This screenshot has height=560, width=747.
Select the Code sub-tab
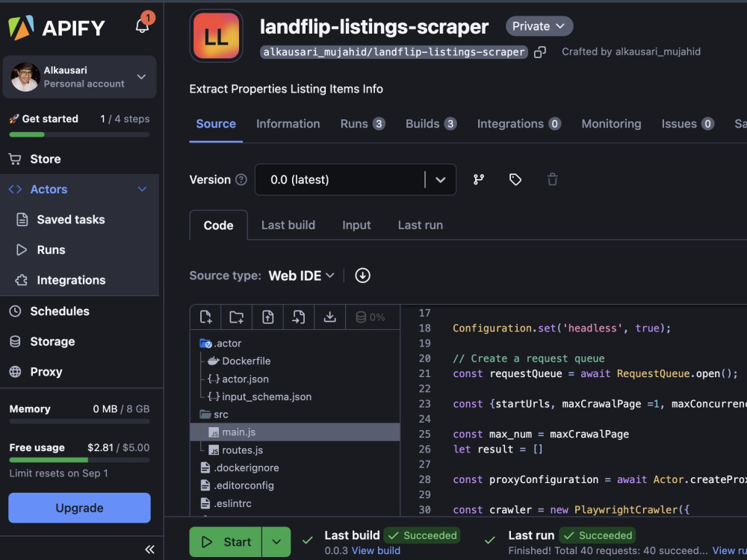click(219, 225)
